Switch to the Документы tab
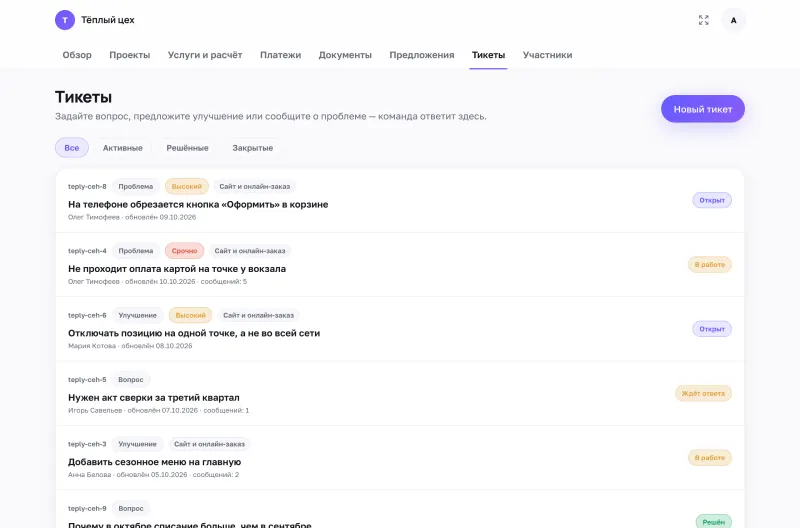This screenshot has width=800, height=528. point(345,55)
